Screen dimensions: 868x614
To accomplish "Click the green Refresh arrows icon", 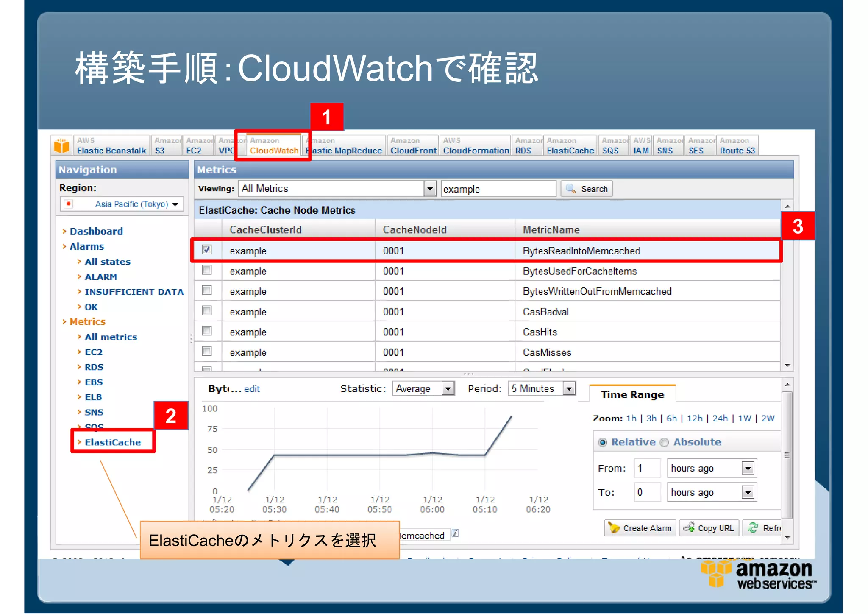I will 753,527.
